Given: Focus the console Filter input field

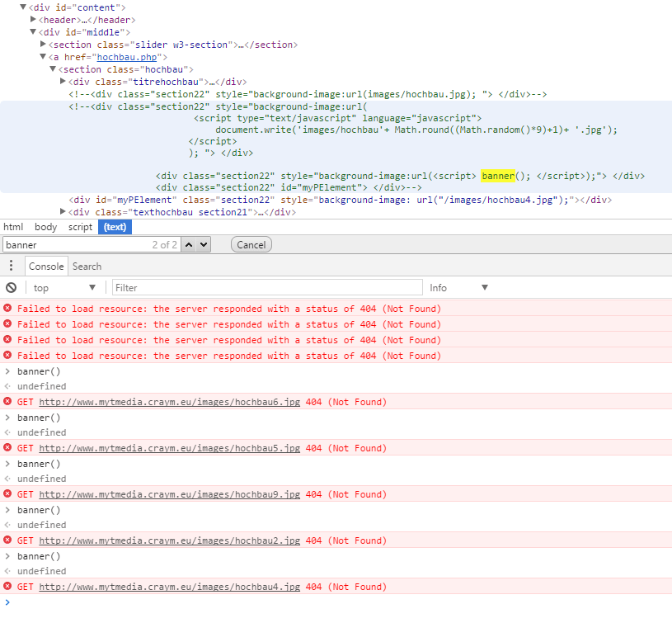Looking at the screenshot, I should (267, 288).
